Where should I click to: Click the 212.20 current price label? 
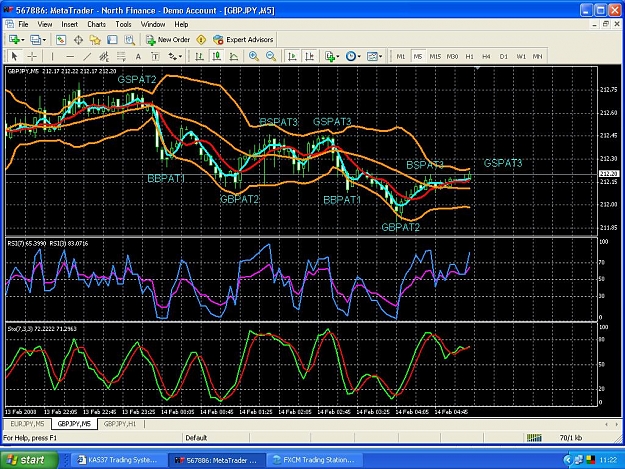click(609, 174)
